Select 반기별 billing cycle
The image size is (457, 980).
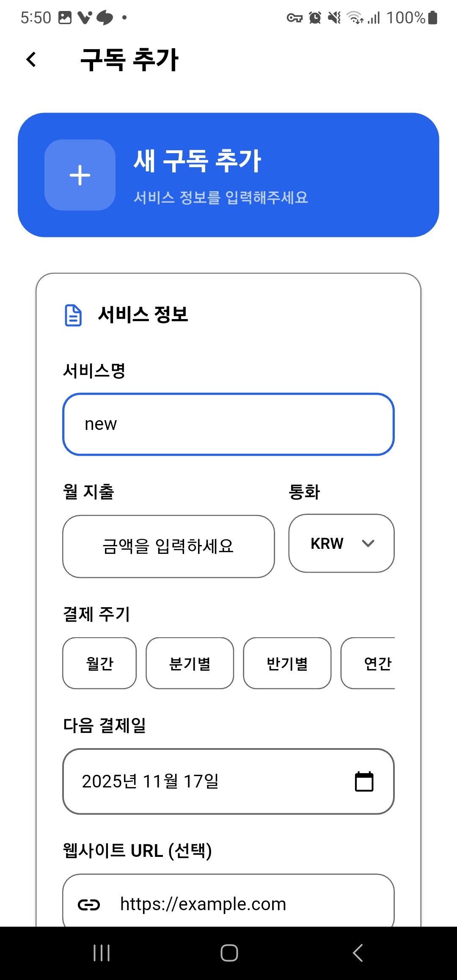287,663
